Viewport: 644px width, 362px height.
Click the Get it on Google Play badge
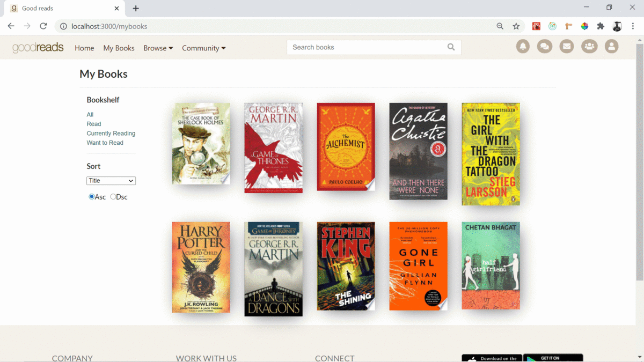click(553, 358)
